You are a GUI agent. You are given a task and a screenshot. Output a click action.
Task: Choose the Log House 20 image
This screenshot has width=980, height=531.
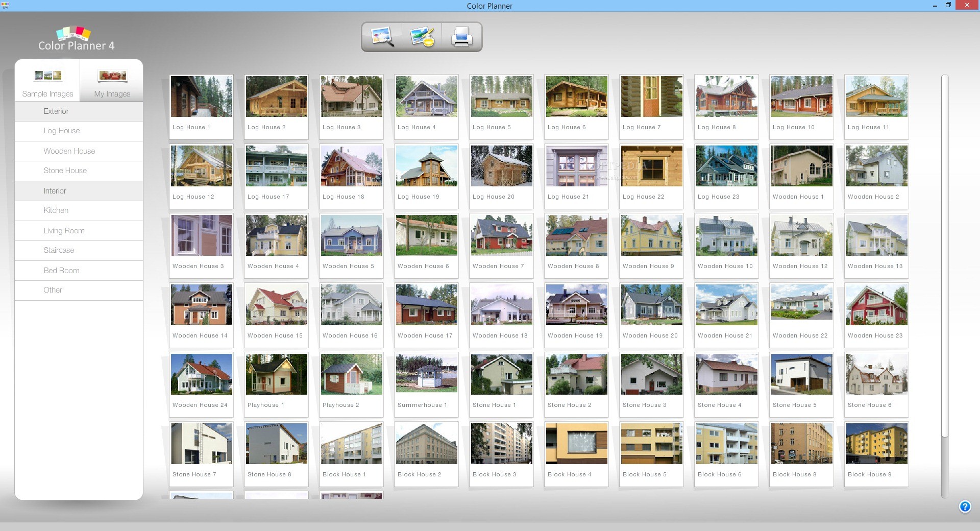[x=502, y=176]
